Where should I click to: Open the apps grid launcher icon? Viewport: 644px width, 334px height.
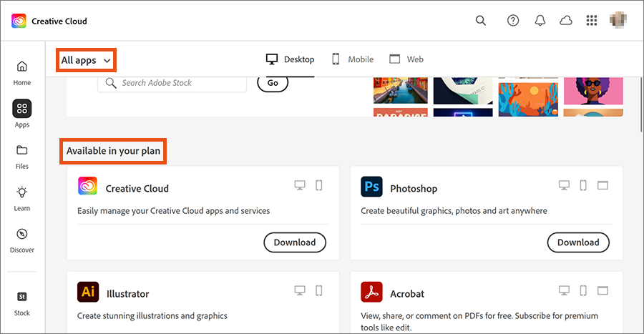(x=591, y=21)
